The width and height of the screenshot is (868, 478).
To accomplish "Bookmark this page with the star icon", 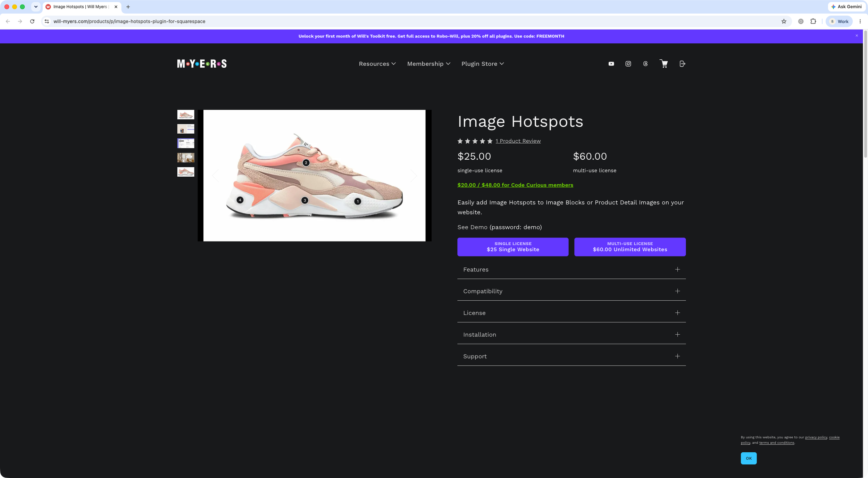I will pyautogui.click(x=784, y=22).
